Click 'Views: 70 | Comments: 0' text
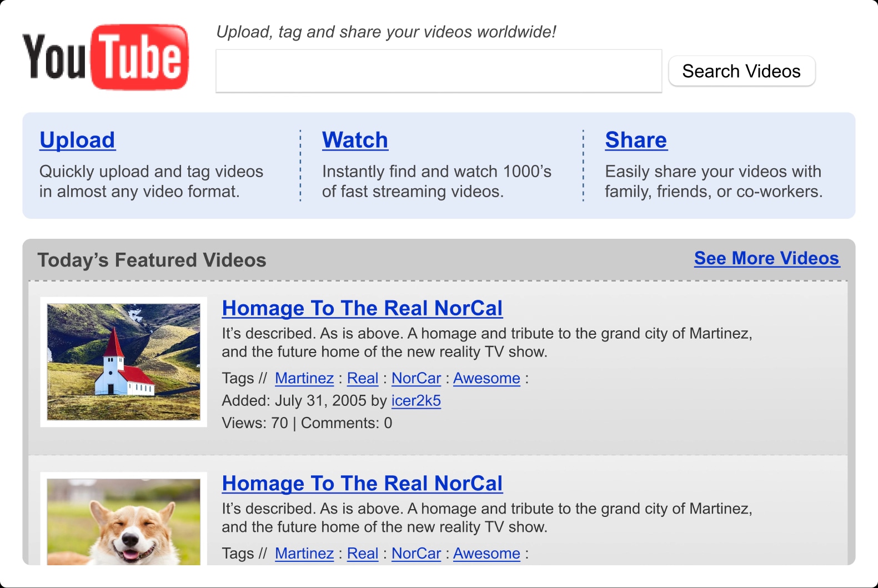The width and height of the screenshot is (878, 588). click(307, 423)
